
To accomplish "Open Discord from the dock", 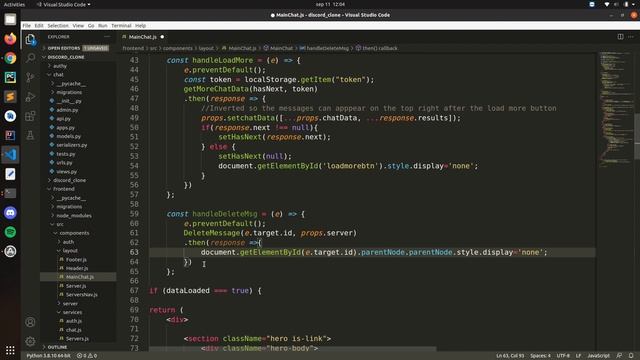I will coord(10,213).
